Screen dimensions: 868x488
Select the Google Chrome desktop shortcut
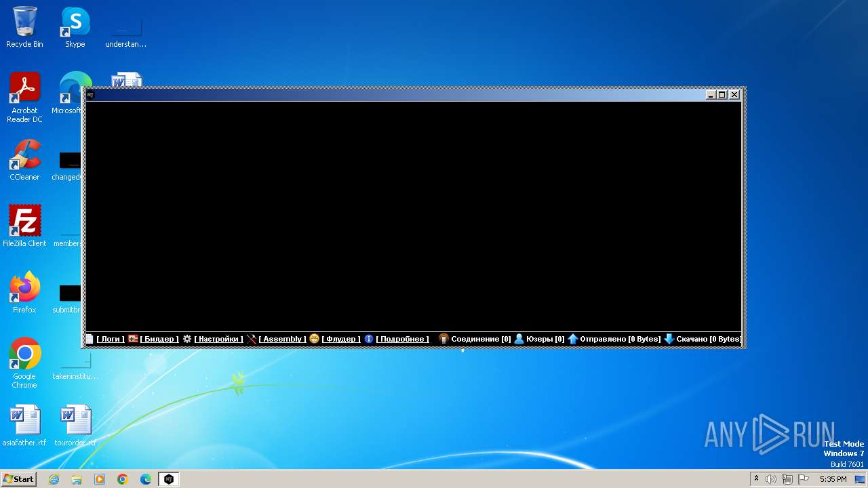24,363
